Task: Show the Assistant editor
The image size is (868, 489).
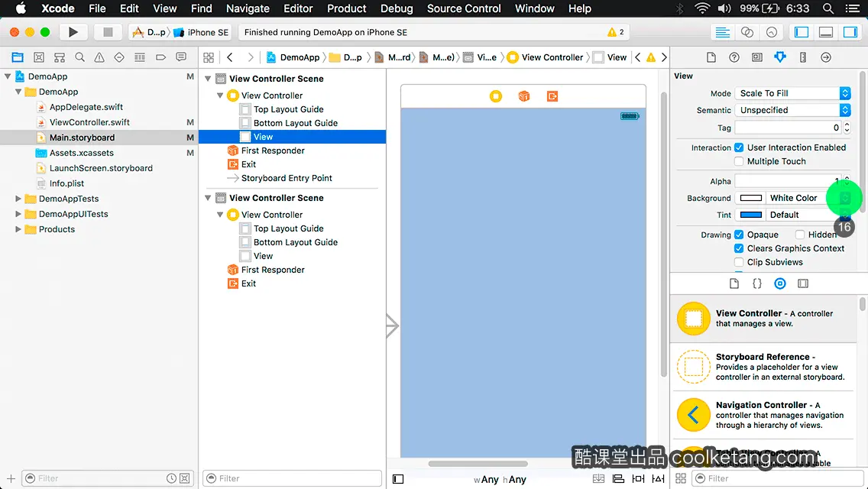Action: pyautogui.click(x=747, y=32)
